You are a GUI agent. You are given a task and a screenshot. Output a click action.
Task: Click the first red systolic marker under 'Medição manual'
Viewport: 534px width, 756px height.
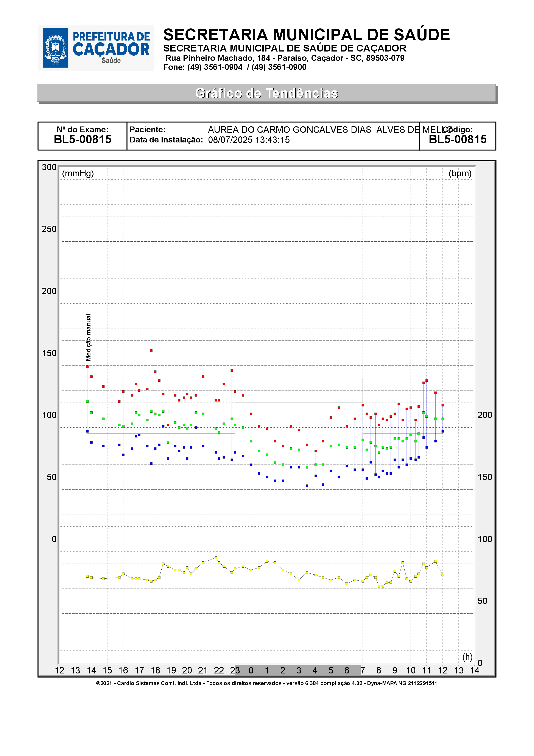tap(87, 367)
